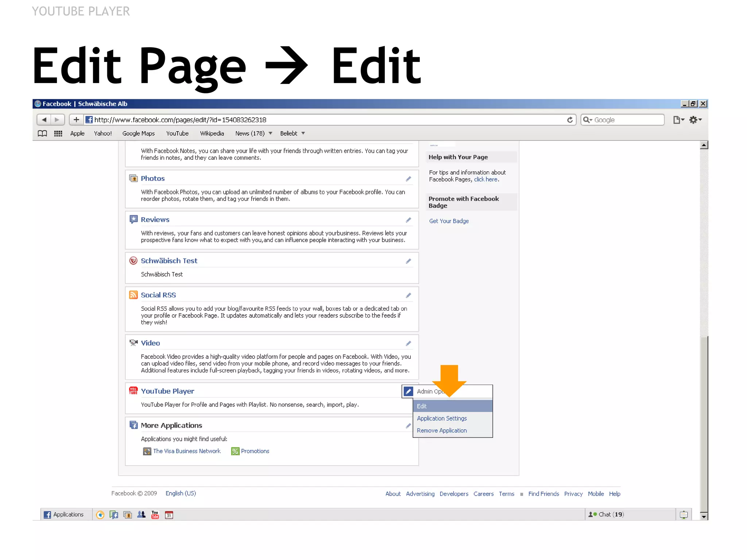
Task: Open the Wikipedia bookmark
Action: (212, 133)
